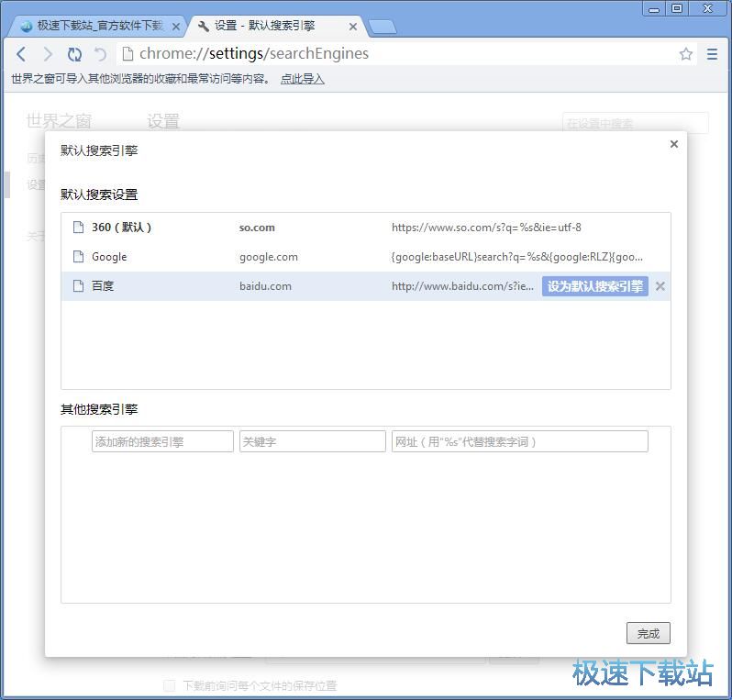Image resolution: width=732 pixels, height=700 pixels.
Task: Bookmark this page with the star icon
Action: tap(685, 54)
